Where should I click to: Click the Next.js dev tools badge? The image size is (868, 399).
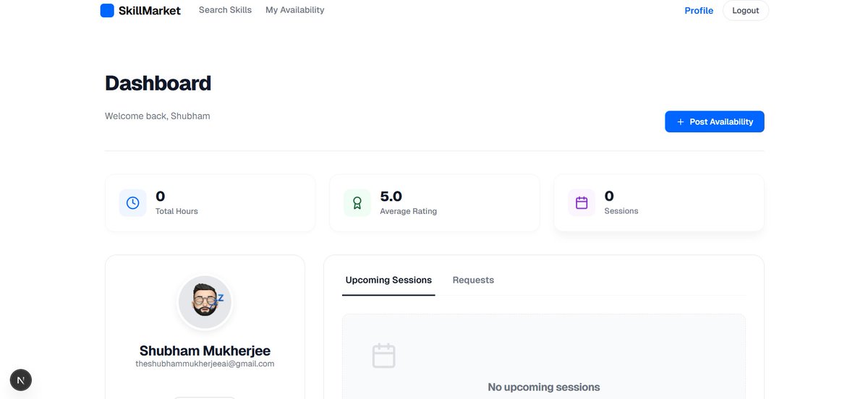click(x=20, y=380)
